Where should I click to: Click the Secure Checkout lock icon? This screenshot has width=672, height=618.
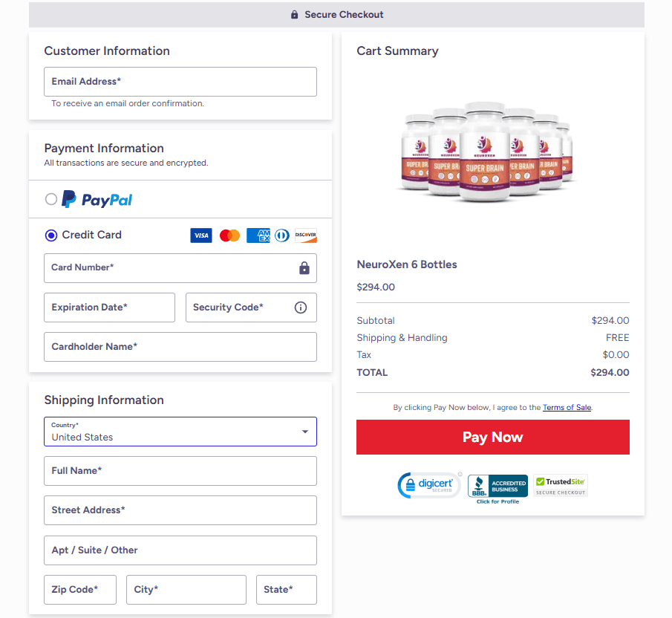[294, 14]
